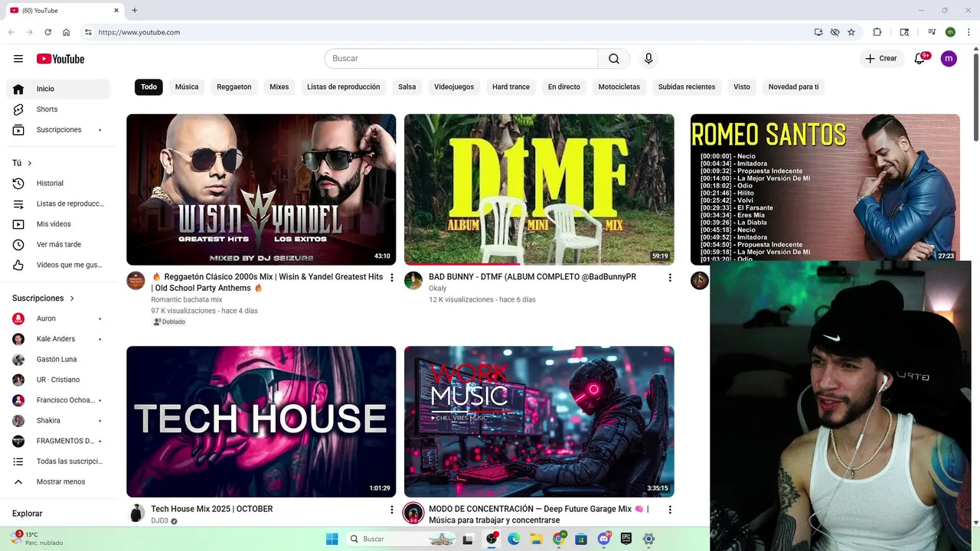Open OBS Studio from the taskbar
980x551 pixels.
coord(491,539)
